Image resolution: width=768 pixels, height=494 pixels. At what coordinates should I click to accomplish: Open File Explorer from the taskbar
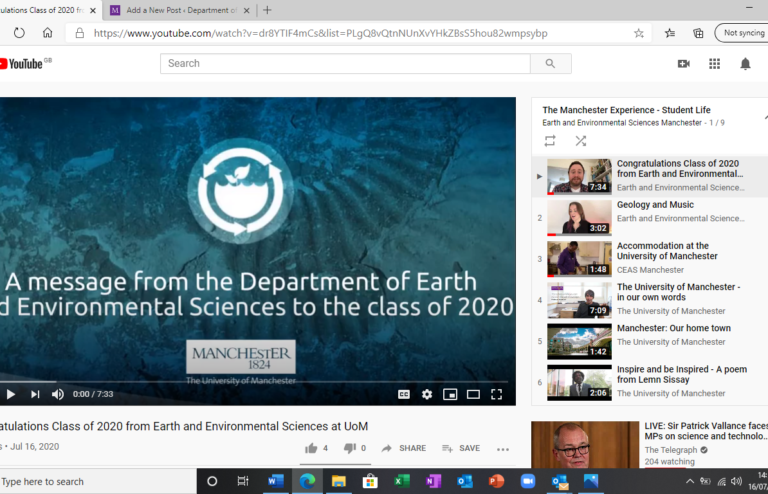click(x=338, y=482)
